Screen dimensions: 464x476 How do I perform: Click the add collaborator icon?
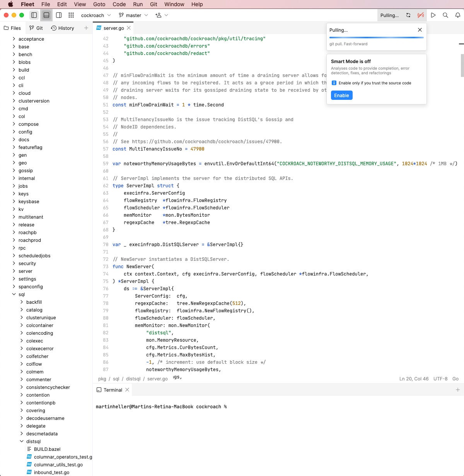[x=158, y=15]
